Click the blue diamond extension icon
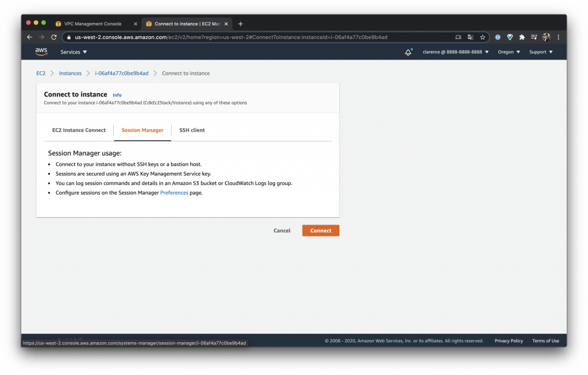 510,37
